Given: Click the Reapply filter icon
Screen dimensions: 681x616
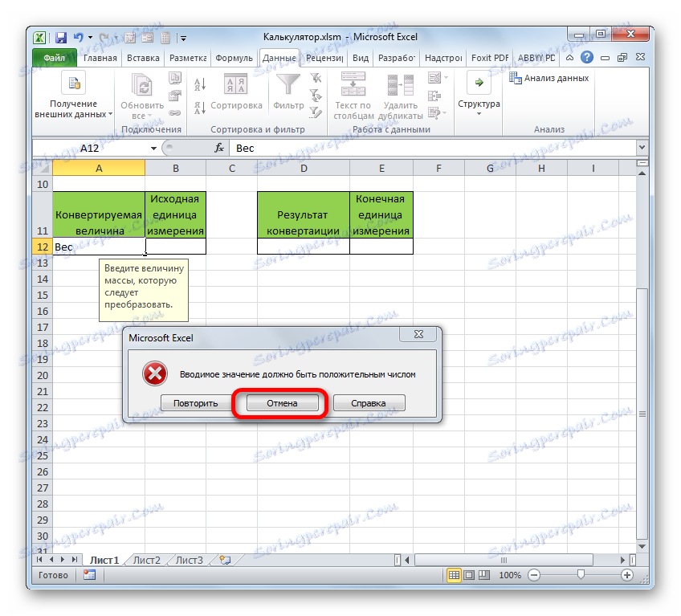Looking at the screenshot, I should [316, 95].
